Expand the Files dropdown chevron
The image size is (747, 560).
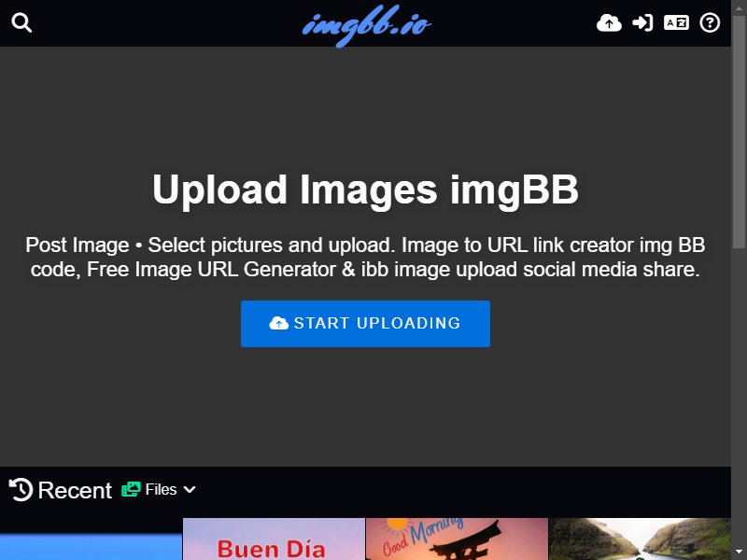pos(190,489)
